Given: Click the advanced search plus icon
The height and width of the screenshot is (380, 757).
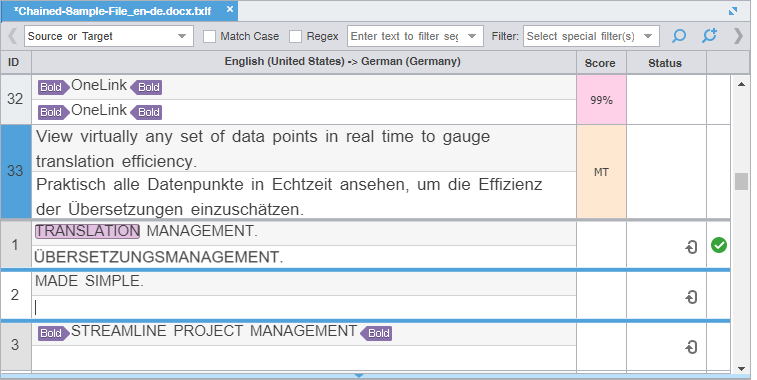Looking at the screenshot, I should (709, 36).
